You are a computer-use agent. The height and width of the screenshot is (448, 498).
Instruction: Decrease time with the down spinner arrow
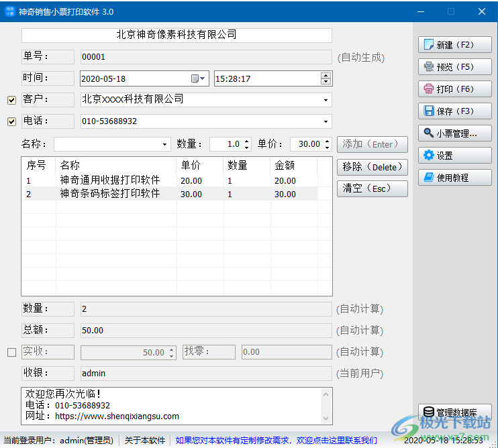326,82
